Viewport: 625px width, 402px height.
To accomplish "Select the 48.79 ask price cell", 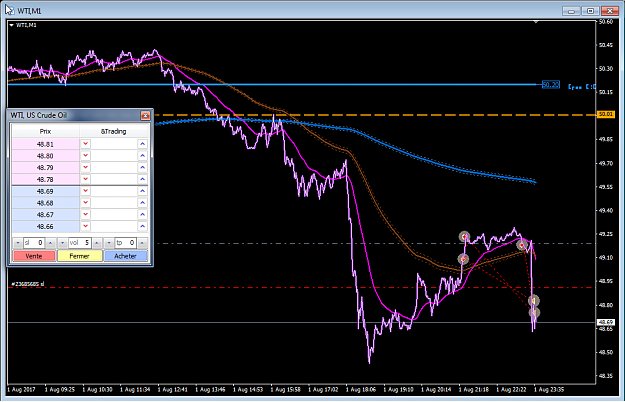I will click(x=45, y=167).
